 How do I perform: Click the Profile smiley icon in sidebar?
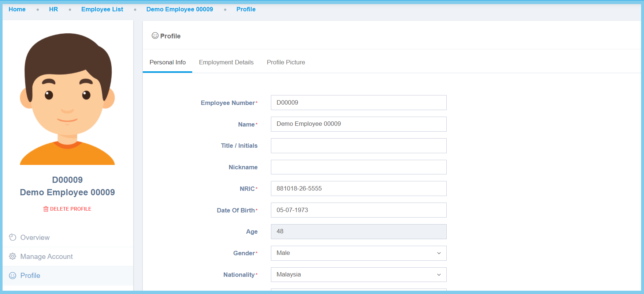point(12,276)
